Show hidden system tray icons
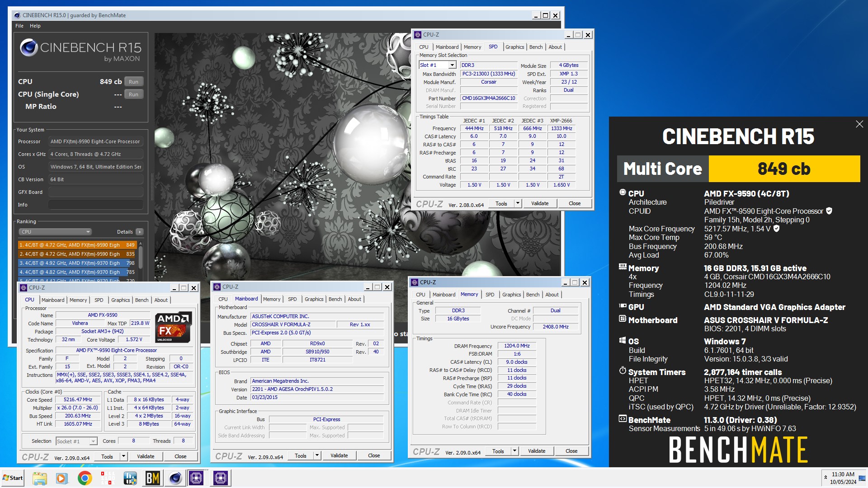This screenshot has height=488, width=868. (826, 477)
